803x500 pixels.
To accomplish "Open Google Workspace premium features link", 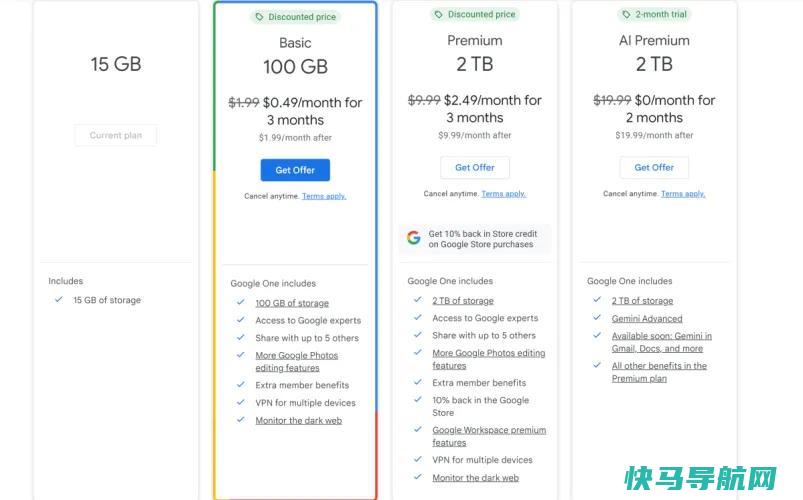I will [489, 436].
